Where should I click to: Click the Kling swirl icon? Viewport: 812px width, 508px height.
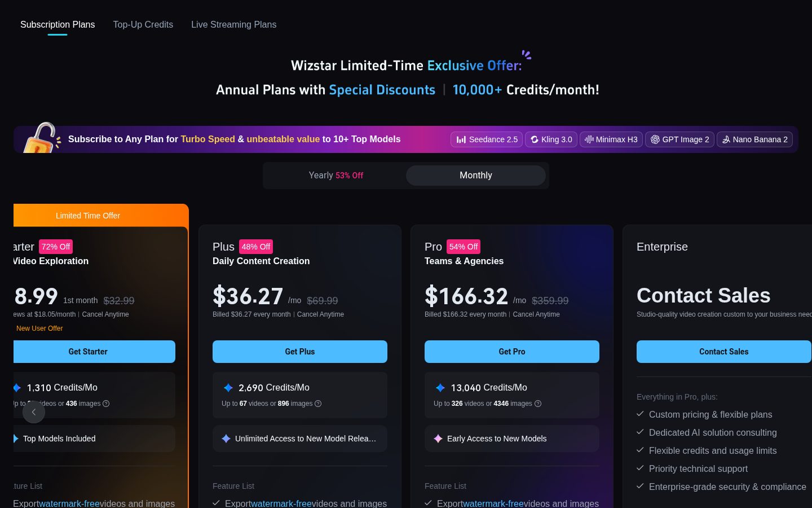pos(535,139)
